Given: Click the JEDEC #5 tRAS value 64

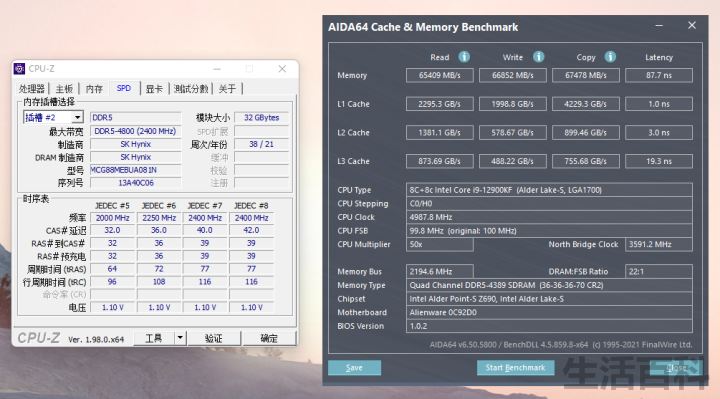Looking at the screenshot, I should pos(112,269).
